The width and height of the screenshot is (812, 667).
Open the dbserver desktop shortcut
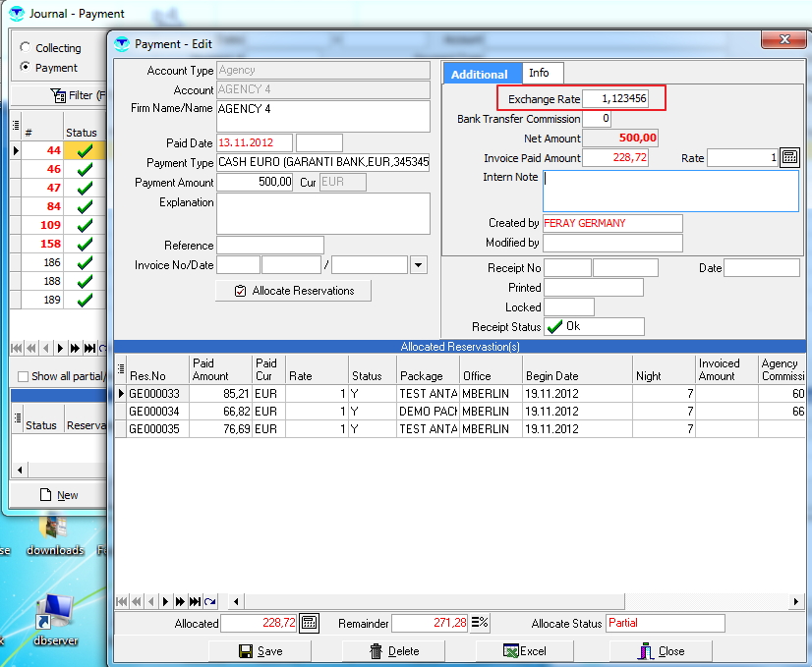[56, 614]
